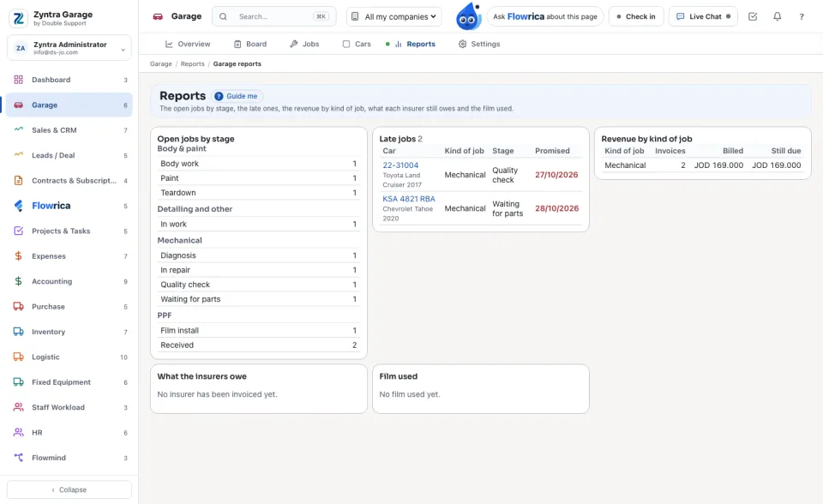Image resolution: width=823 pixels, height=504 pixels.
Task: Click the help question mark icon
Action: point(802,16)
